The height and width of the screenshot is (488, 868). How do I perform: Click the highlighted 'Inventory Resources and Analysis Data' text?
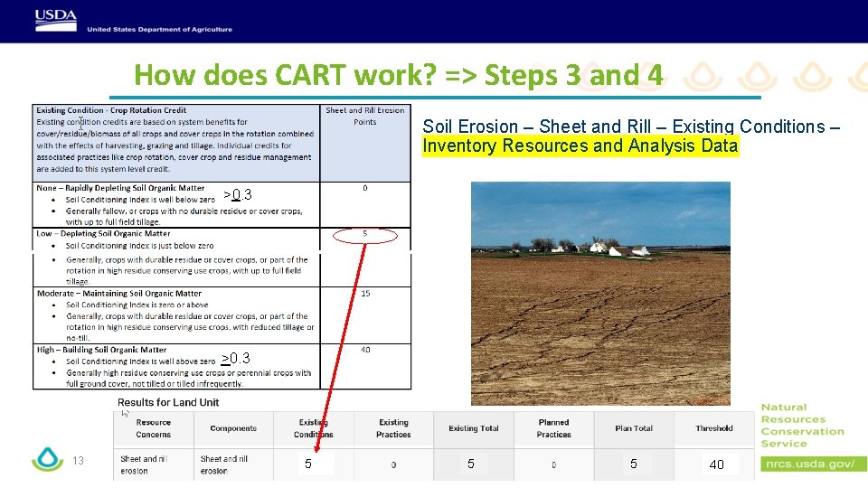pyautogui.click(x=580, y=146)
